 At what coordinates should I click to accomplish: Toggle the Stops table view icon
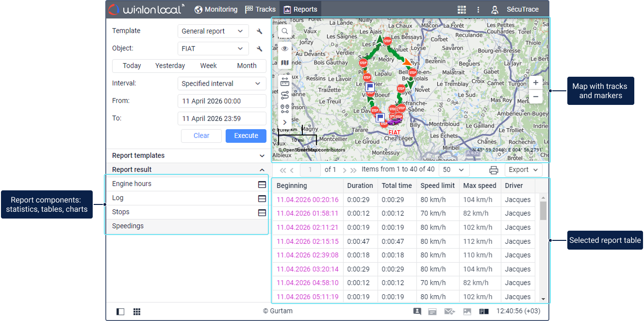[262, 213]
